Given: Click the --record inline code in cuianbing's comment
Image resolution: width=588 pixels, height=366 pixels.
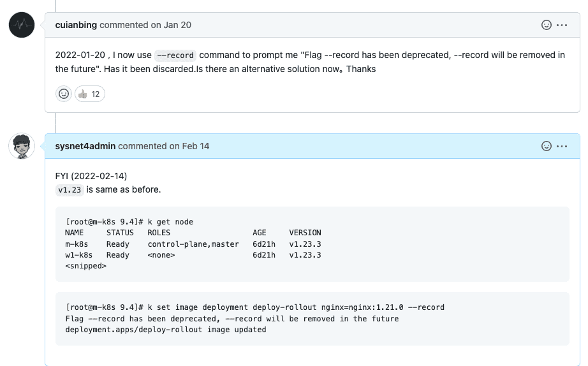Looking at the screenshot, I should tap(175, 55).
